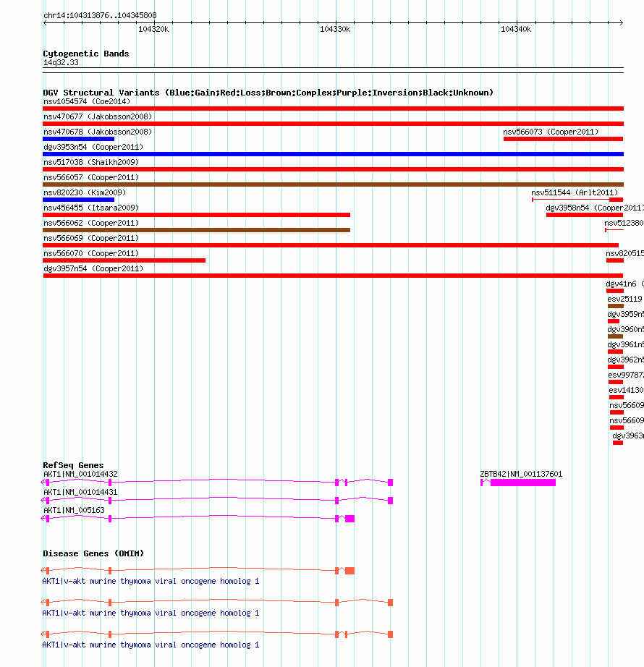Viewport: 644px width, 667px height.
Task: Click the 104320k ruler label
Action: 153,30
